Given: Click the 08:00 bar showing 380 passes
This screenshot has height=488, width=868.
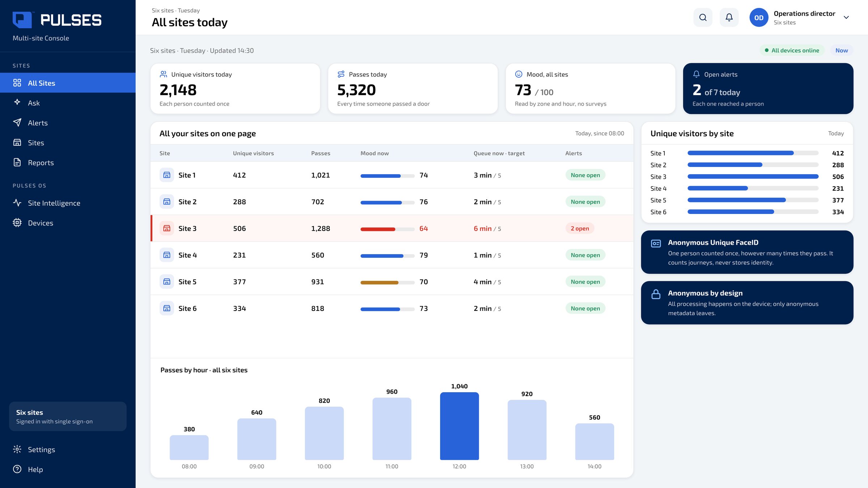Looking at the screenshot, I should click(x=189, y=448).
